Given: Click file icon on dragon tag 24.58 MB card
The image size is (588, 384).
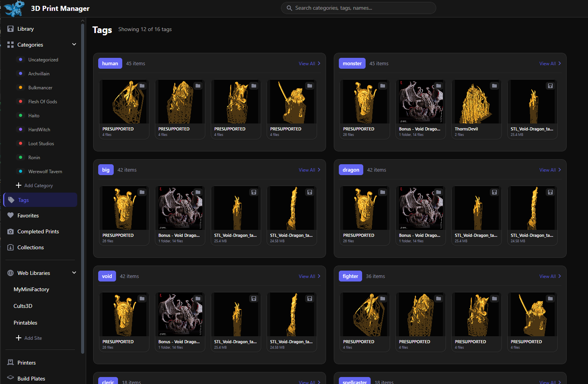Looking at the screenshot, I should coord(550,192).
